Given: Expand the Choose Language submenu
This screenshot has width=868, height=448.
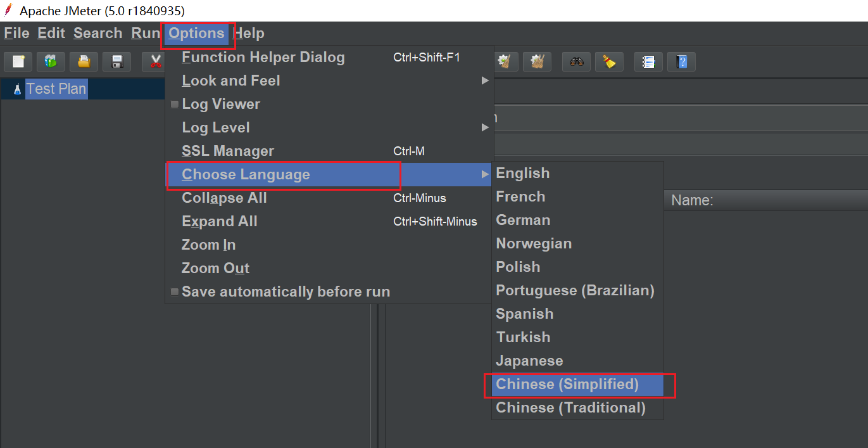Looking at the screenshot, I should [x=329, y=174].
